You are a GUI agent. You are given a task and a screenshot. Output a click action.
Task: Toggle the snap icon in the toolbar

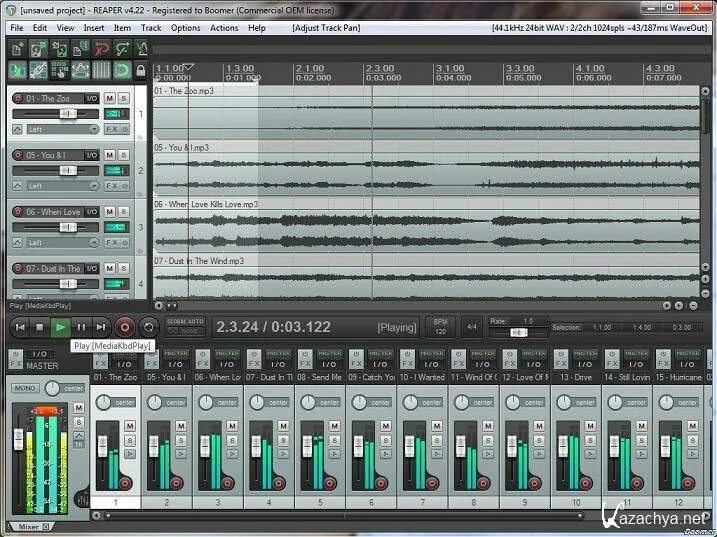(x=122, y=70)
